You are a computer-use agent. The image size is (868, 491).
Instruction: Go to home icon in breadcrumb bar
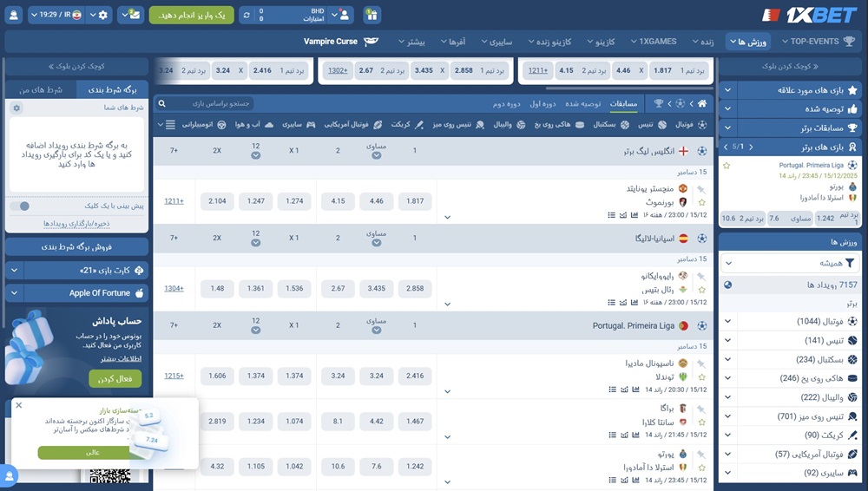coord(702,103)
